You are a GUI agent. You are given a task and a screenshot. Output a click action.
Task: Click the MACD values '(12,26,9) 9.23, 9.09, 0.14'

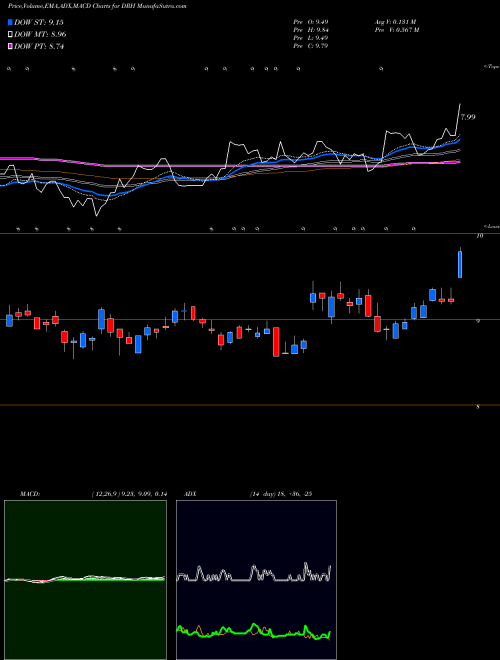point(130,494)
